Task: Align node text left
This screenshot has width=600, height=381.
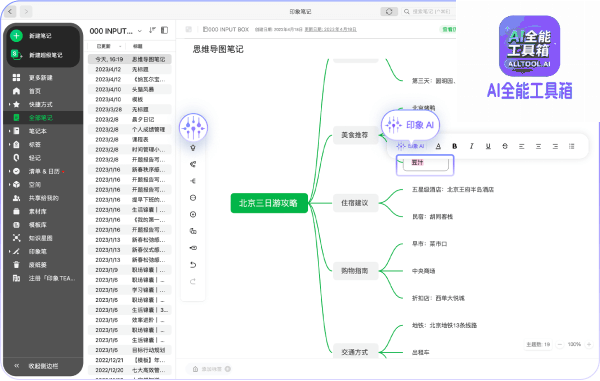Action: pos(522,146)
